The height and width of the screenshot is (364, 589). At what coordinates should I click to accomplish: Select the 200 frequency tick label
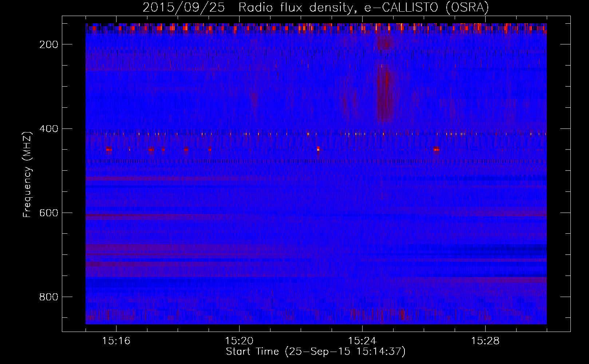49,44
